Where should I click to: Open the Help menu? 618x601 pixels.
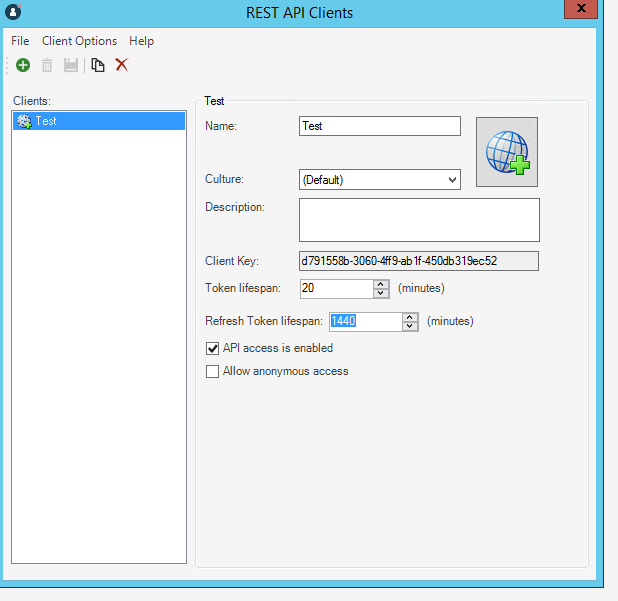click(141, 41)
